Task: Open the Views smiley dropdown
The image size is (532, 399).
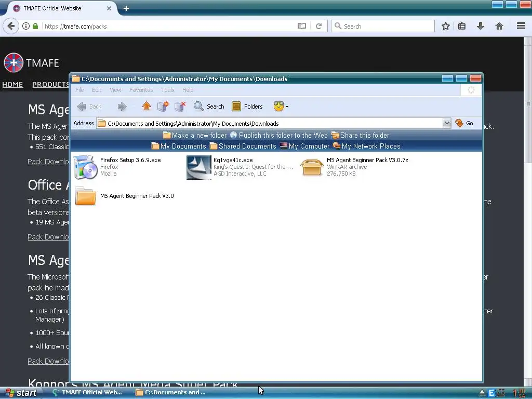Action: [x=281, y=107]
